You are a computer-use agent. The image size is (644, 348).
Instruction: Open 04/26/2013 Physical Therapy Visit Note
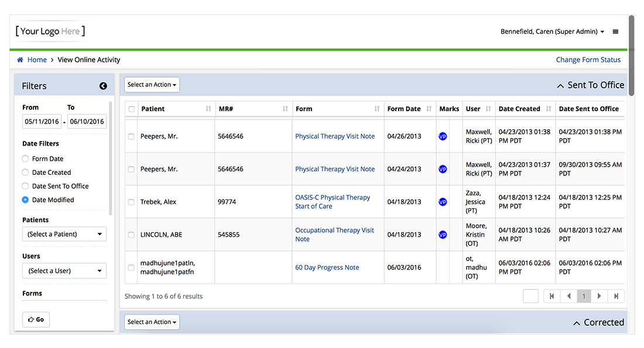[335, 136]
